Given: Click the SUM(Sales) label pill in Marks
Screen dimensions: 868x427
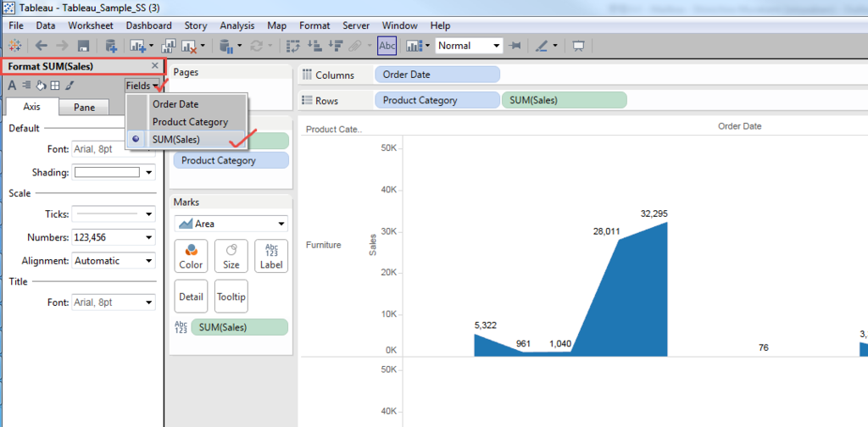Looking at the screenshot, I should [239, 327].
